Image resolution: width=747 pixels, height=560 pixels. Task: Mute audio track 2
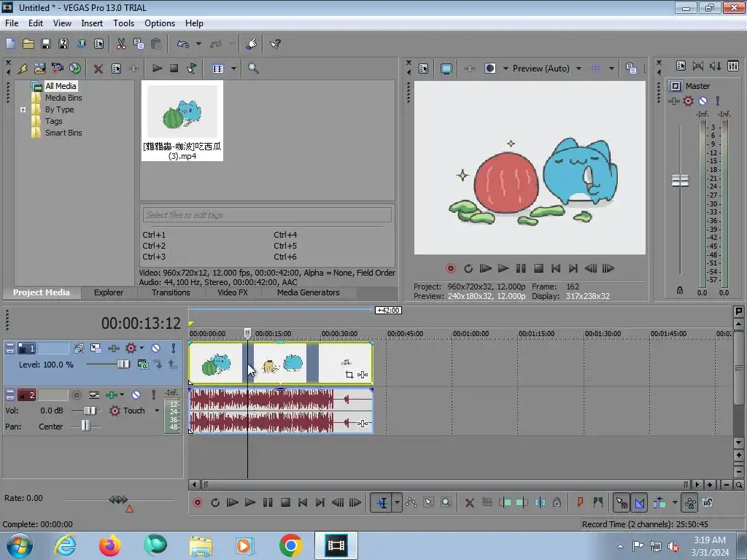click(136, 394)
